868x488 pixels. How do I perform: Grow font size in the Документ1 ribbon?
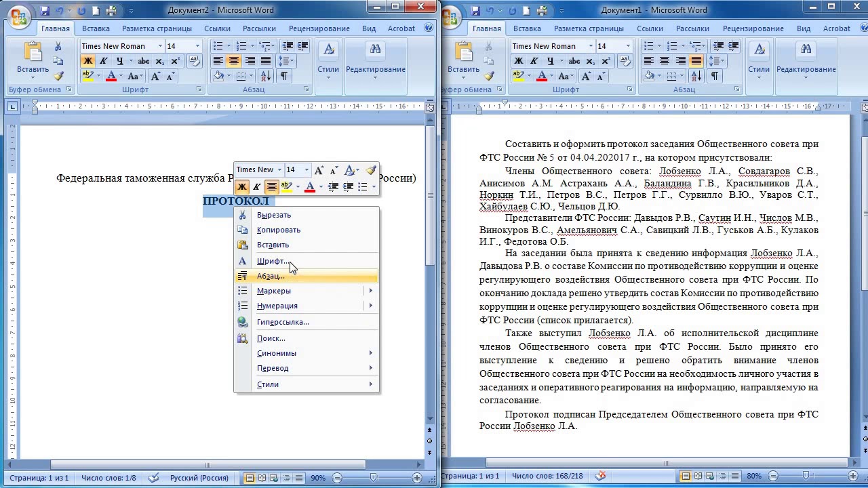pos(587,77)
